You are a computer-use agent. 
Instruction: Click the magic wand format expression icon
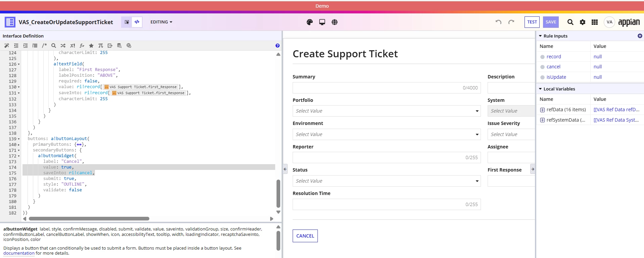pos(6,46)
